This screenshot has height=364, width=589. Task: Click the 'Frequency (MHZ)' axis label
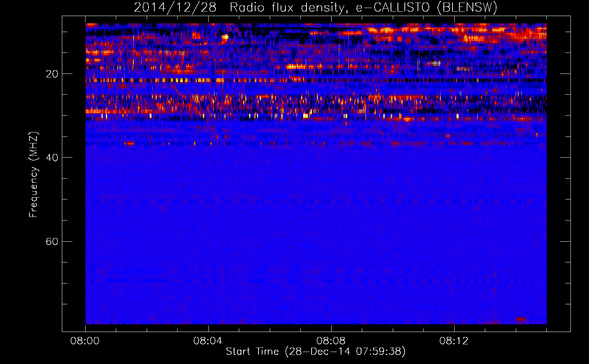click(x=33, y=175)
